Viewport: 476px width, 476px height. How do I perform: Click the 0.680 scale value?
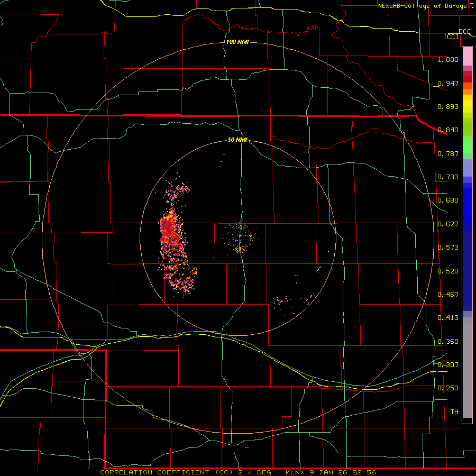[x=448, y=200]
